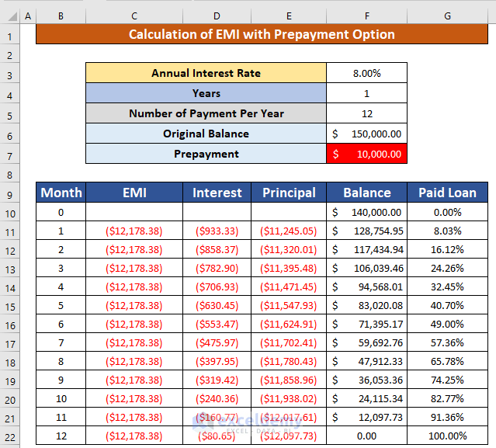Select the $12,097.73 balance cell
Image resolution: width=496 pixels, height=448 pixels.
click(366, 417)
